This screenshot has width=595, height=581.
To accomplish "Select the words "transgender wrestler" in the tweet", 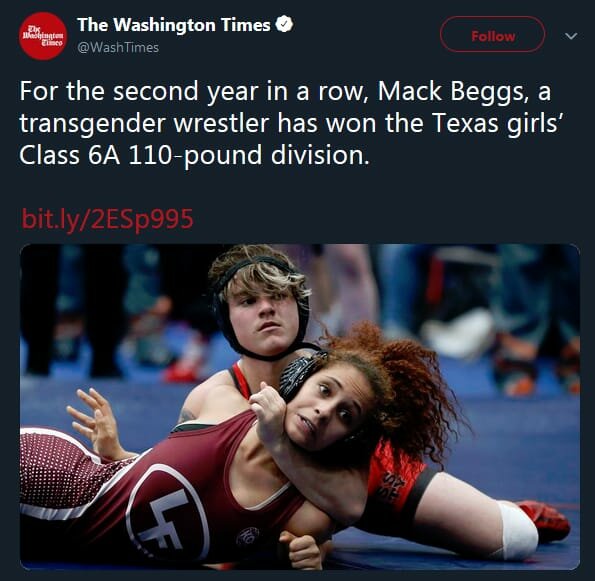I will (144, 124).
